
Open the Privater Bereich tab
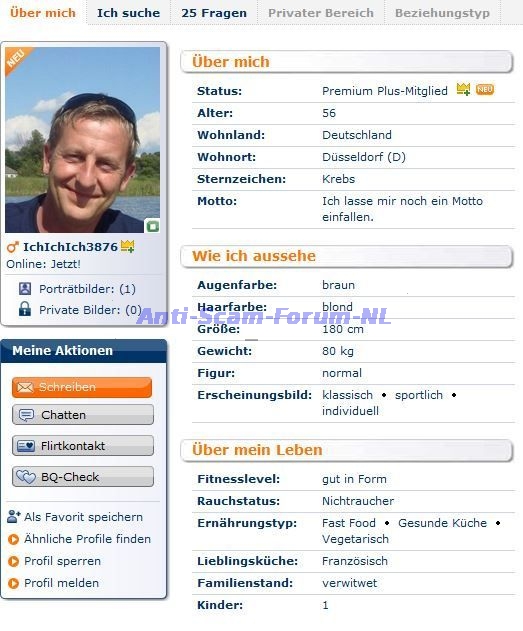coord(321,13)
